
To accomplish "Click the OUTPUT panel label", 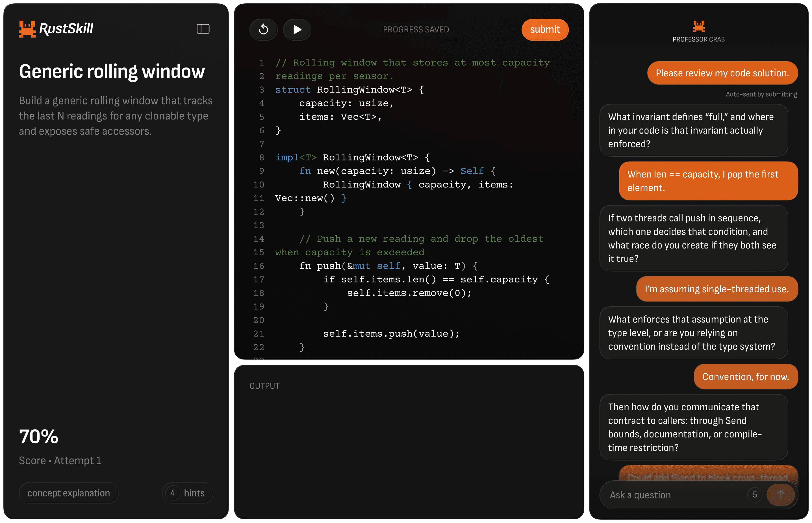I will click(264, 386).
